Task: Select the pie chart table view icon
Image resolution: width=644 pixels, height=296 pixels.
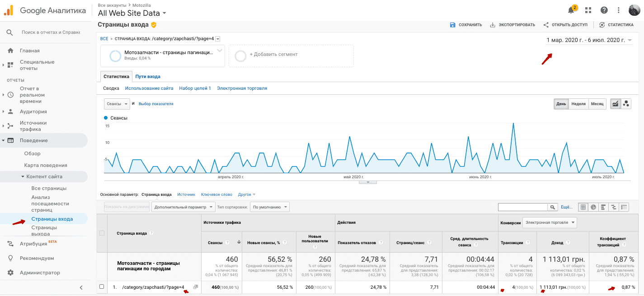Action: coord(593,207)
